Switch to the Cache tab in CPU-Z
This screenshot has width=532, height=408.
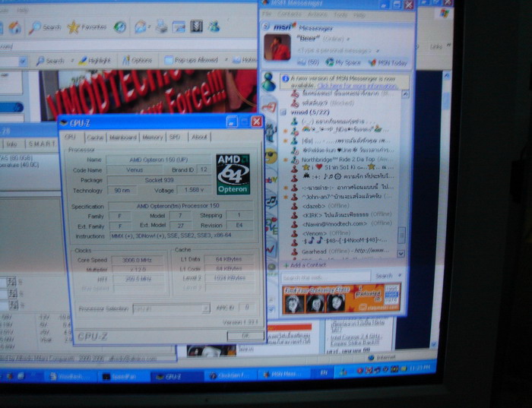(x=95, y=138)
